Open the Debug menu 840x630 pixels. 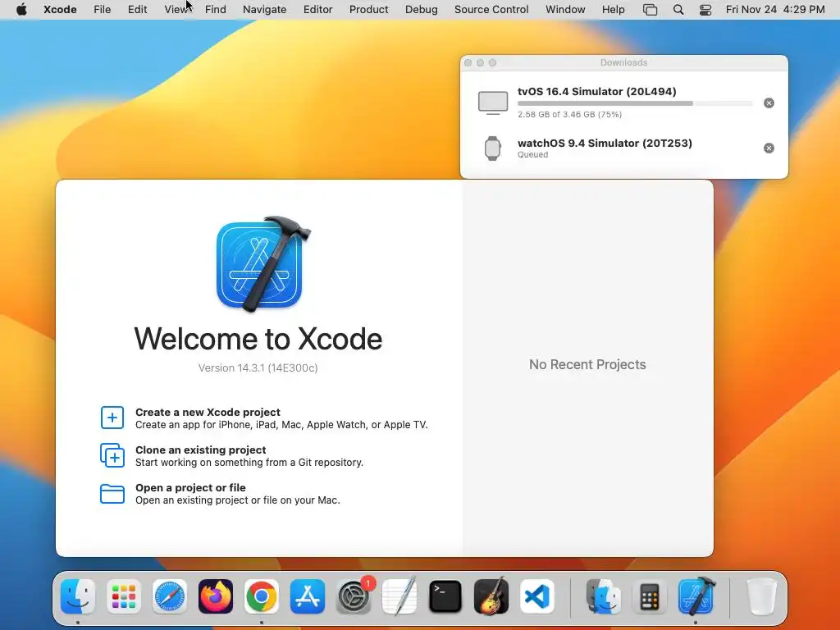click(x=421, y=9)
